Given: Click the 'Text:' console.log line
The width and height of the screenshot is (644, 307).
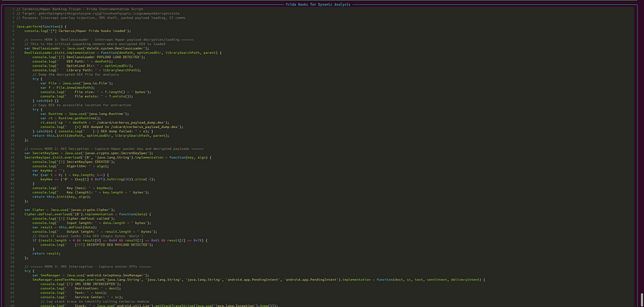Looking at the screenshot, I should (x=73, y=292).
